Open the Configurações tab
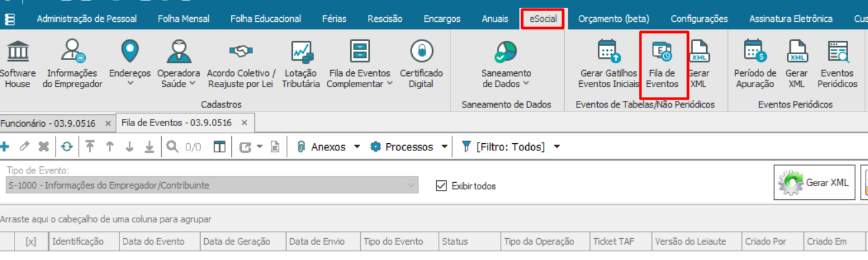Image resolution: width=868 pixels, height=260 pixels. pyautogui.click(x=699, y=19)
